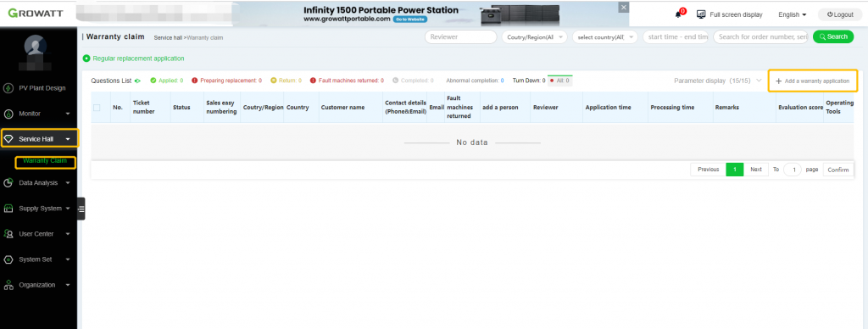Expand the Data Analysis menu arrow
The width and height of the screenshot is (868, 329).
[68, 183]
